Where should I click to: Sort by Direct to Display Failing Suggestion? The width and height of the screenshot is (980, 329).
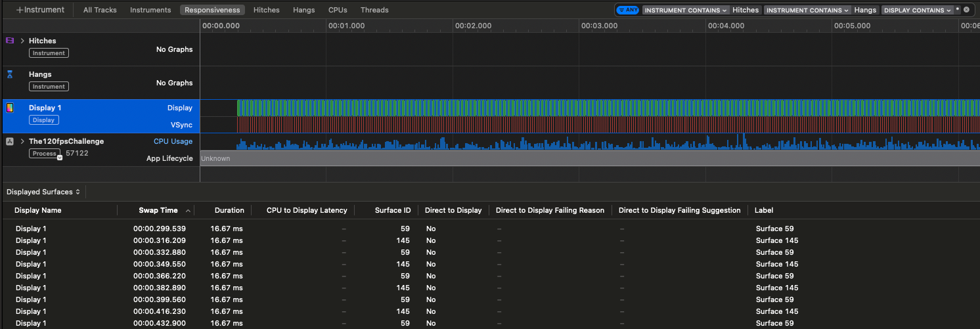[x=679, y=210]
